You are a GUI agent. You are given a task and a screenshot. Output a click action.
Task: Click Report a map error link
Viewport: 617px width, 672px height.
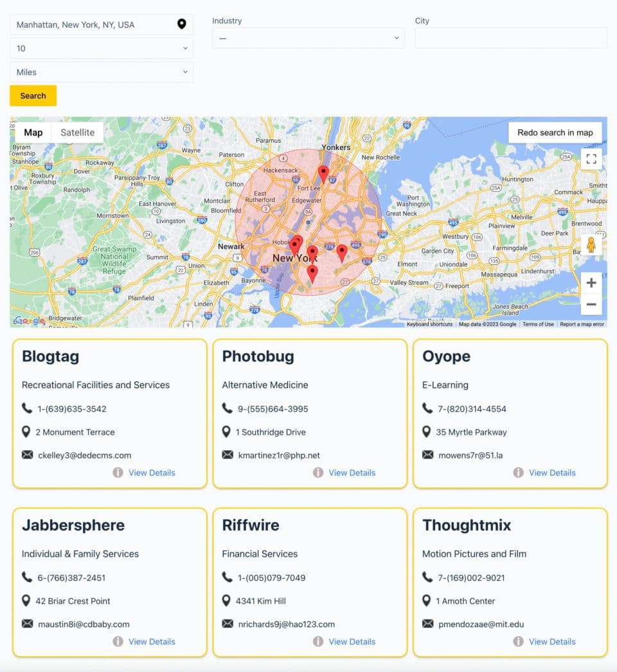pyautogui.click(x=582, y=325)
